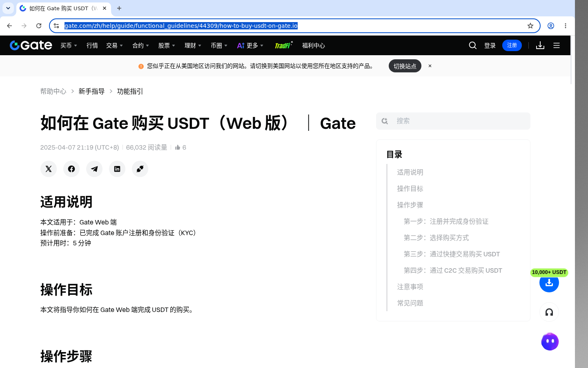Open customer support headset icon
The height and width of the screenshot is (368, 588).
pos(549,312)
